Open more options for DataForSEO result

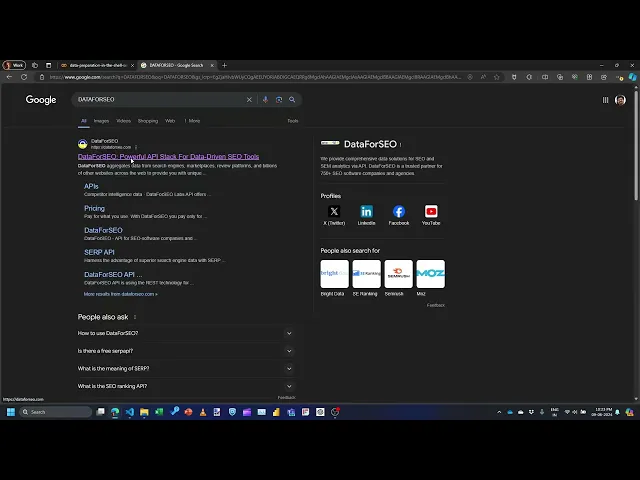point(136,147)
